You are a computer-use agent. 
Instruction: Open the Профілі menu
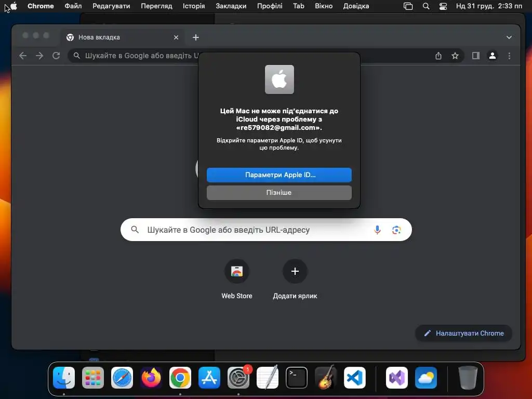tap(270, 6)
